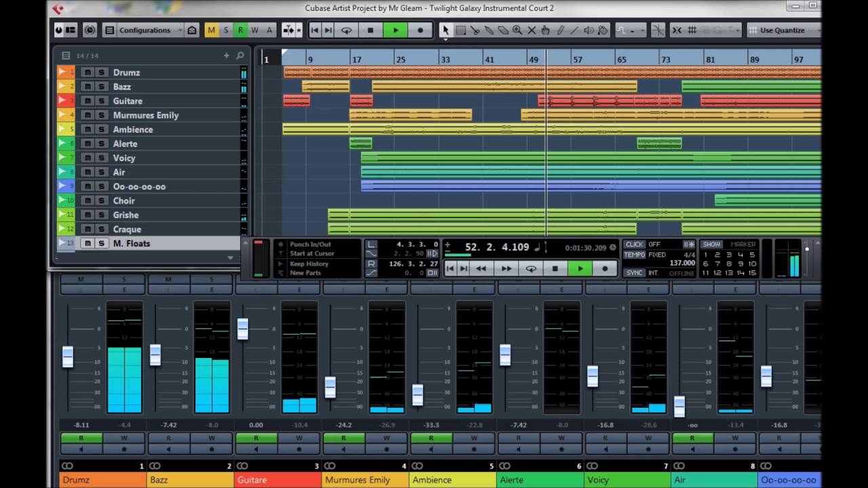Stop playback from the top toolbar
Viewport: 868px width, 488px height.
[x=370, y=30]
